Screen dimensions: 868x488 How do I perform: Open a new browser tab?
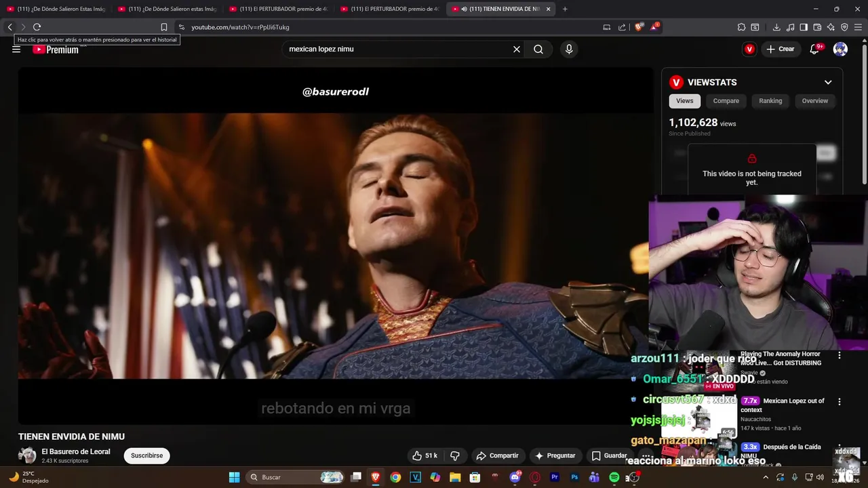tap(565, 9)
